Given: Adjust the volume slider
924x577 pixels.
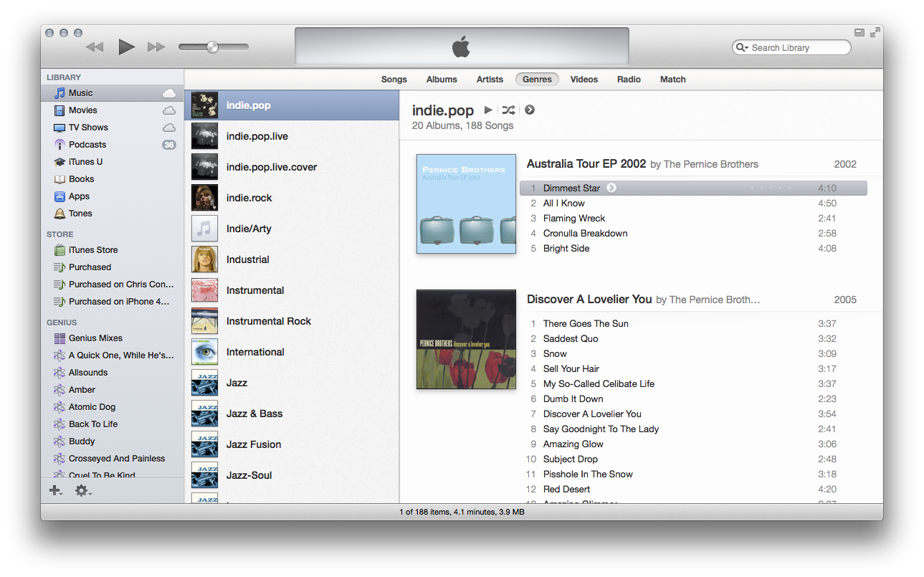Looking at the screenshot, I should 214,47.
